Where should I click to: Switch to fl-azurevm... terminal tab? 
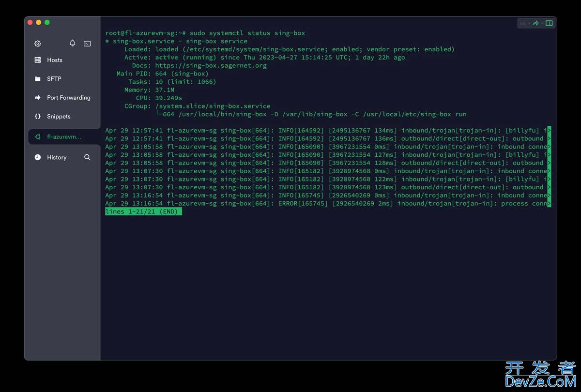click(64, 137)
